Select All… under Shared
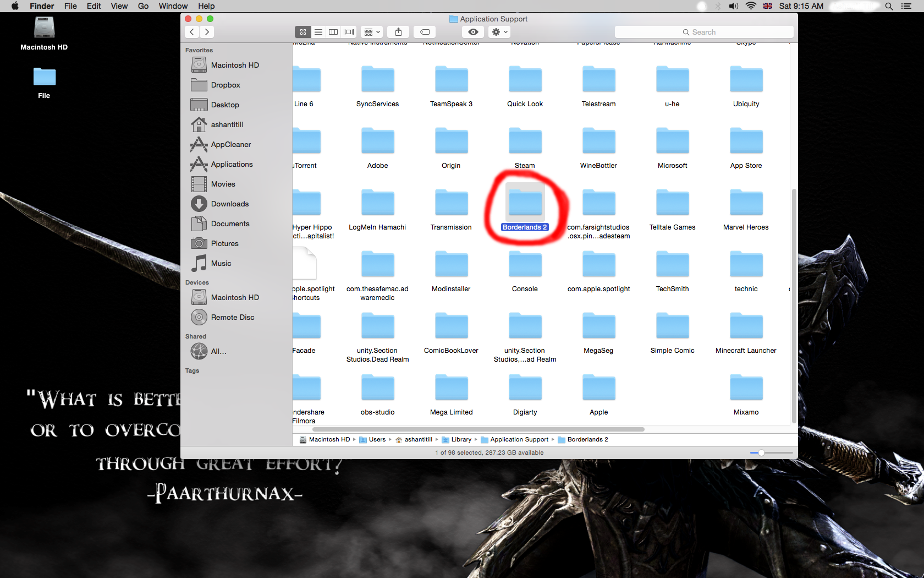The width and height of the screenshot is (924, 578). pyautogui.click(x=236, y=351)
